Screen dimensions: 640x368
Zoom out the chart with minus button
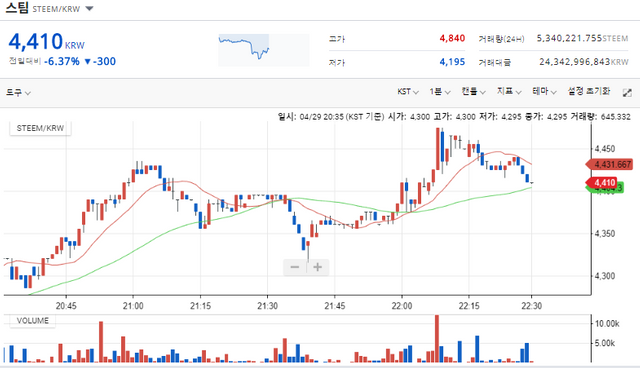(295, 267)
